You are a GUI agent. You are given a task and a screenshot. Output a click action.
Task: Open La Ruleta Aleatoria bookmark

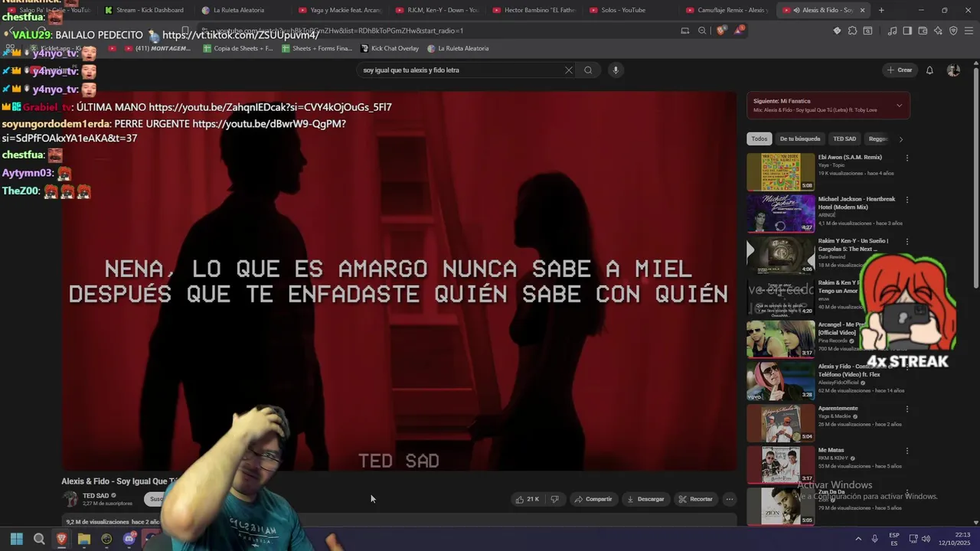[458, 48]
